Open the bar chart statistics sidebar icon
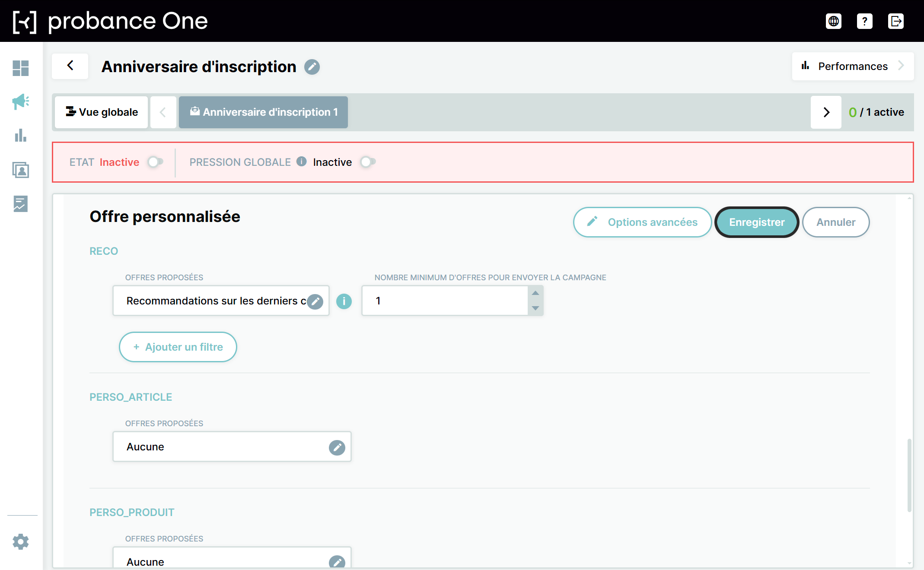Viewport: 924px width, 570px height. [x=21, y=136]
